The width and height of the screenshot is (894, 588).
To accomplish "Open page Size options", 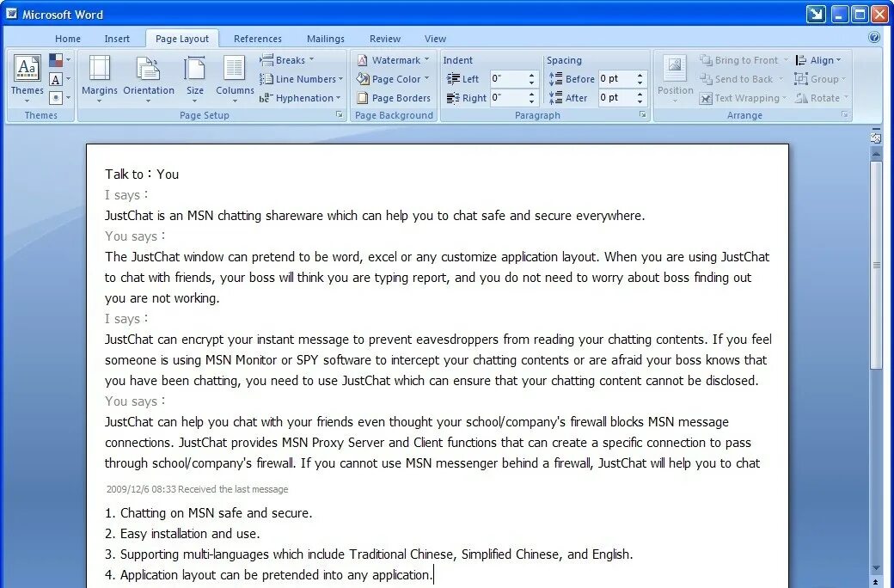I will tap(194, 79).
